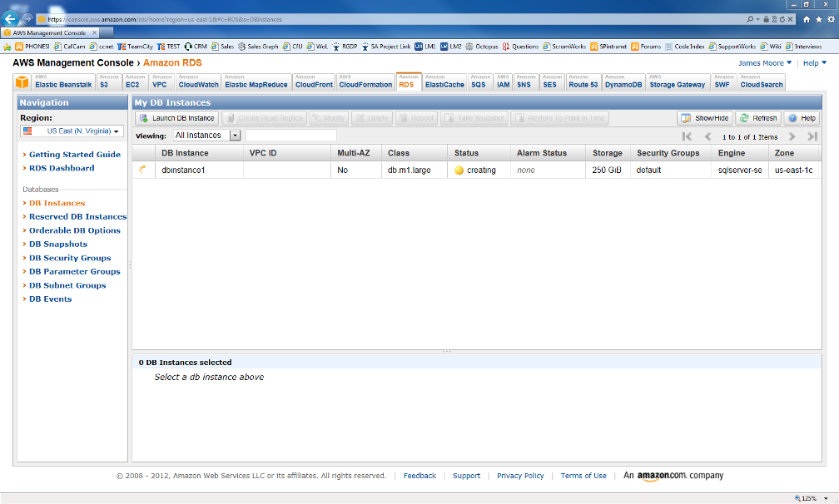Image resolution: width=839 pixels, height=504 pixels.
Task: Switch to ElastiCache service tab
Action: (x=444, y=82)
